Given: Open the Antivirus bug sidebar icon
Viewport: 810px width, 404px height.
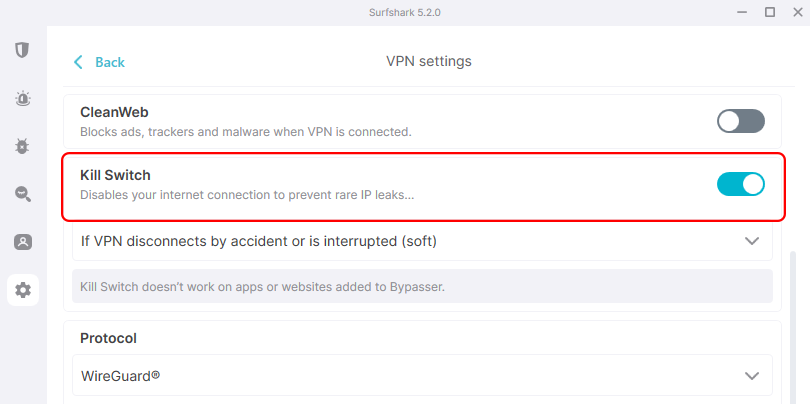Looking at the screenshot, I should click(x=22, y=146).
